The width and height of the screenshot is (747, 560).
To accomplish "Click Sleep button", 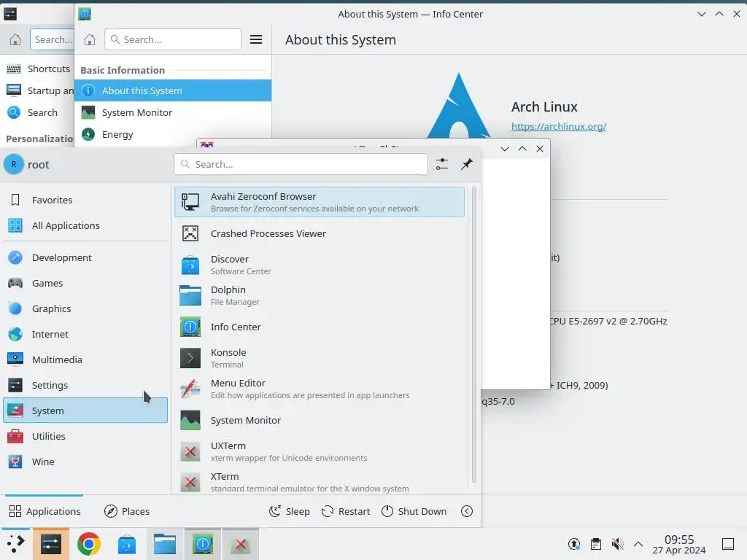I will pos(289,511).
